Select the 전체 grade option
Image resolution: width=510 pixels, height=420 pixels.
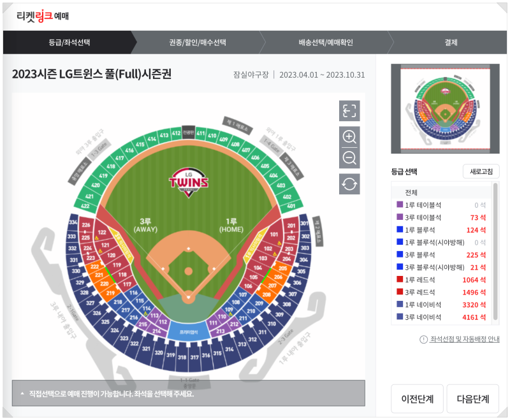click(442, 192)
